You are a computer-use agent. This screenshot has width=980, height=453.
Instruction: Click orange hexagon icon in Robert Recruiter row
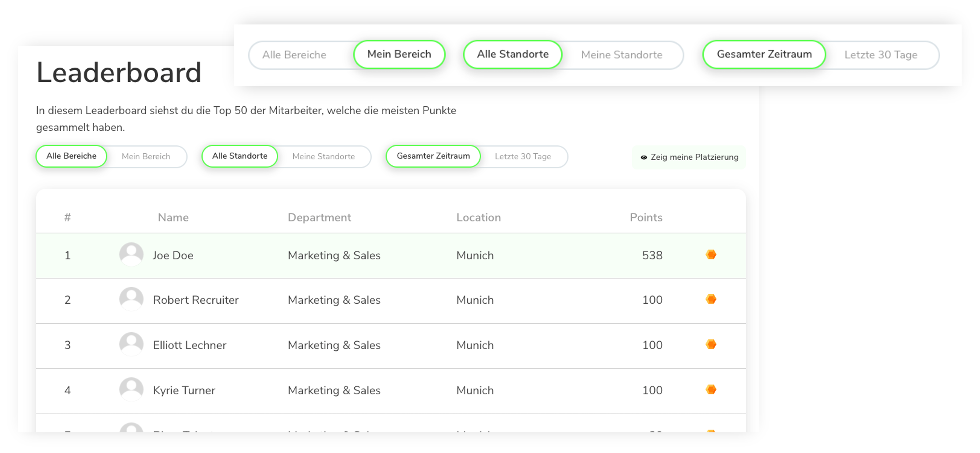coord(711,299)
